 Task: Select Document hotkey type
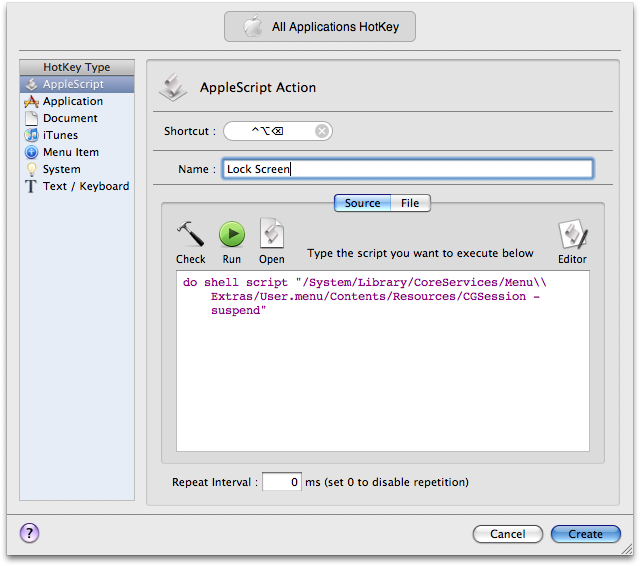[77, 118]
